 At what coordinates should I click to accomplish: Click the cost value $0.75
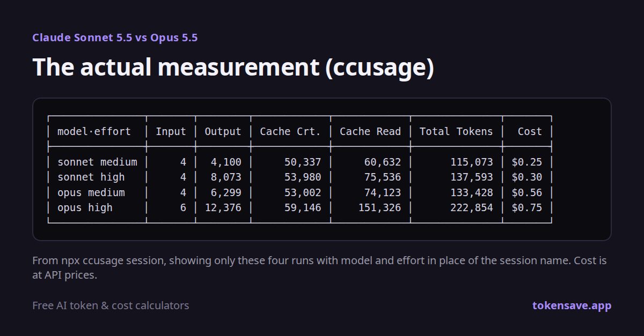[527, 207]
